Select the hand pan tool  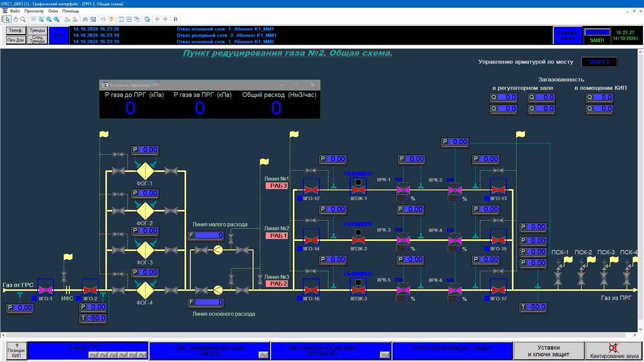16,19
